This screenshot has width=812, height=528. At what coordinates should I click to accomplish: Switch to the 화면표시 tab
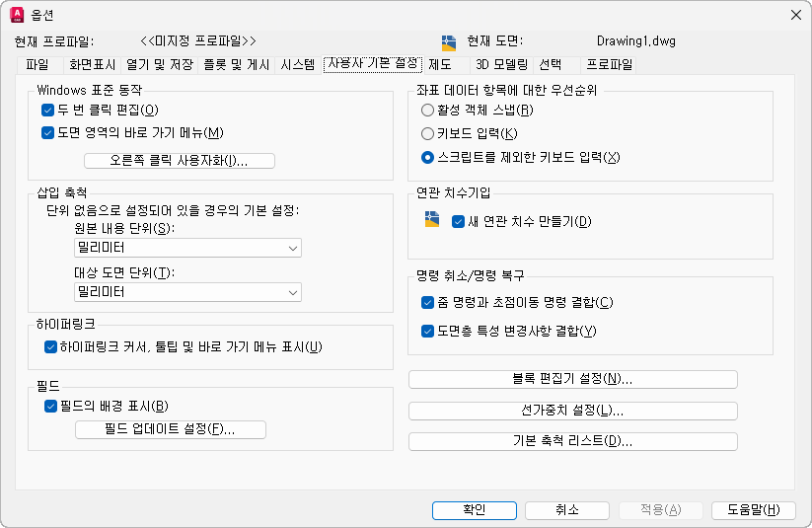pyautogui.click(x=92, y=65)
